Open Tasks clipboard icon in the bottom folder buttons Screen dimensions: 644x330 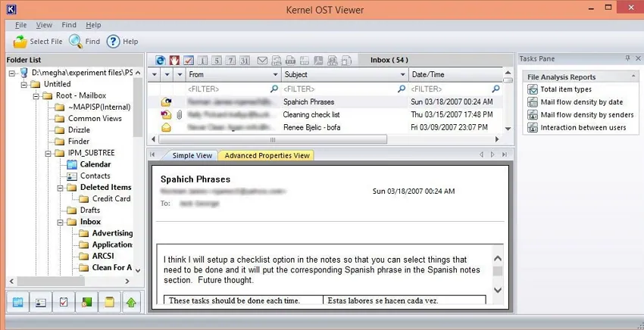[x=63, y=303]
